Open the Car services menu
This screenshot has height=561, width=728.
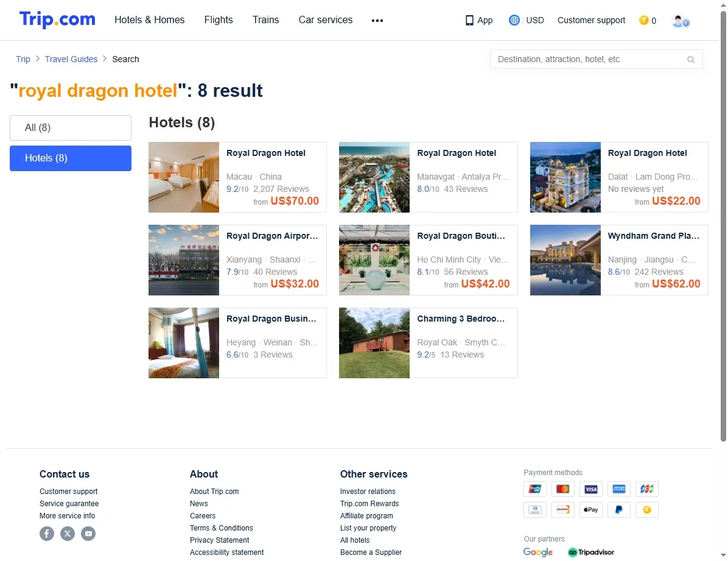[x=326, y=20]
